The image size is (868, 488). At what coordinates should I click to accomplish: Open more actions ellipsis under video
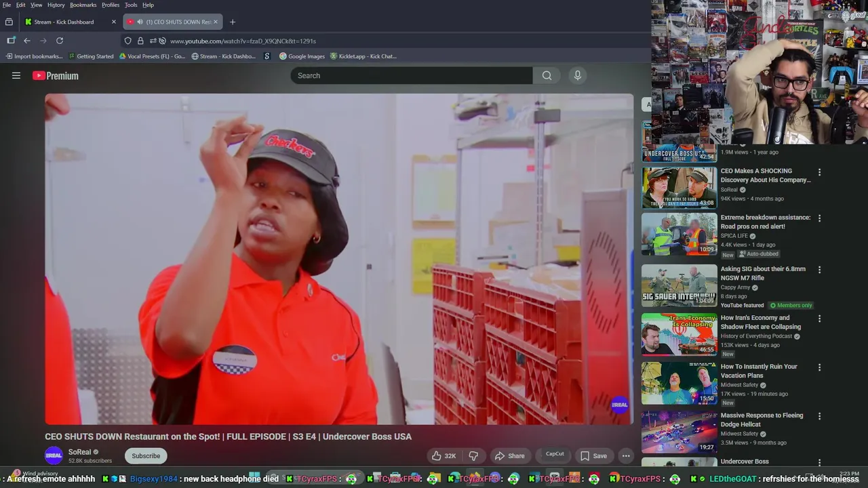[x=626, y=456]
